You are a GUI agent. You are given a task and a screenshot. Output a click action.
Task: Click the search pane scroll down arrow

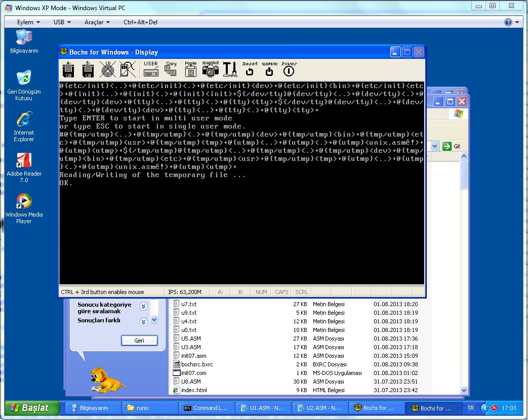(x=154, y=319)
